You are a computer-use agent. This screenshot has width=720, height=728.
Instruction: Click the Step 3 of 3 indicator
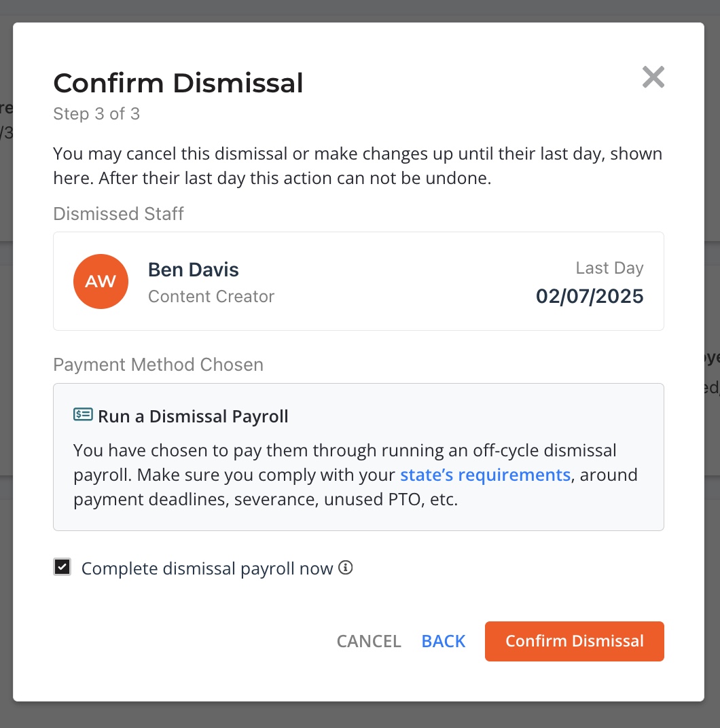coord(96,114)
